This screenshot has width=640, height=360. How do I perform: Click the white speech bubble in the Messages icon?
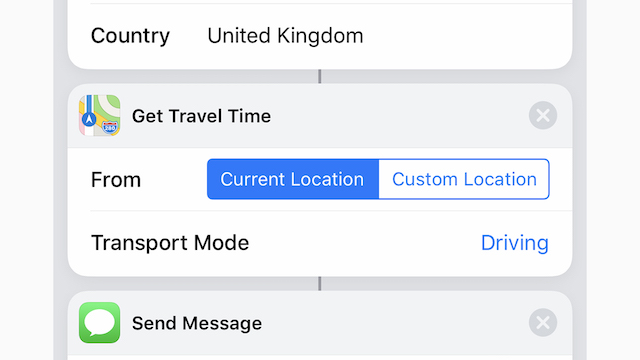click(100, 322)
